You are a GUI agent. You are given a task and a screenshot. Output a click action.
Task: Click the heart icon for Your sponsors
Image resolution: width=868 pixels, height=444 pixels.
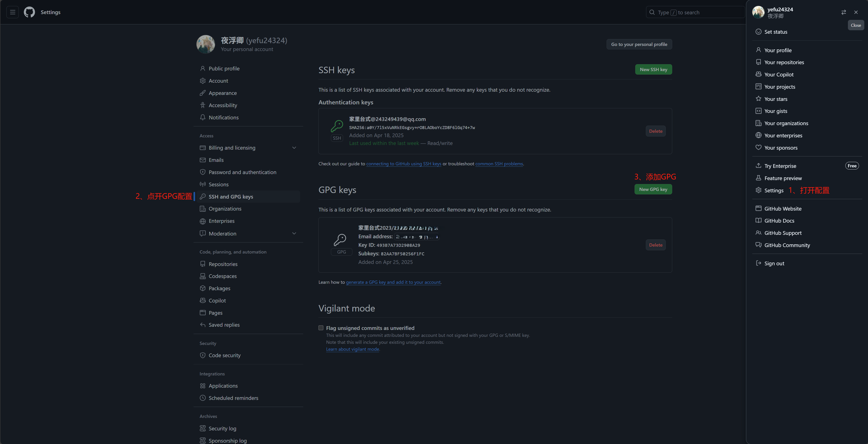tap(758, 148)
